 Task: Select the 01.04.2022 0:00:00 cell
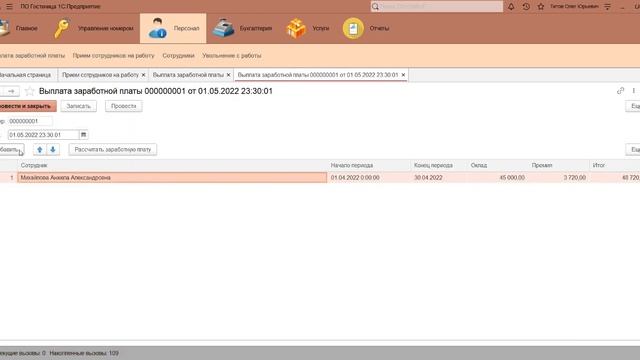pos(369,178)
